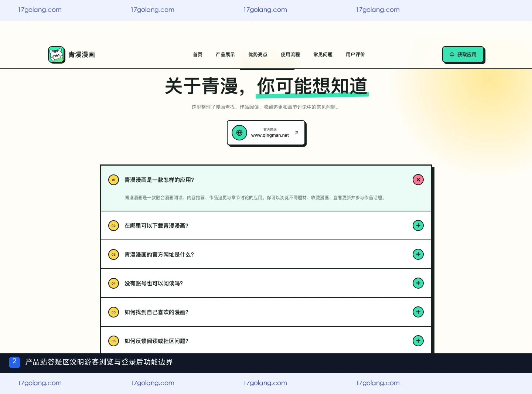Click the 06 number badge
The width and height of the screenshot is (532, 394).
[x=113, y=341]
